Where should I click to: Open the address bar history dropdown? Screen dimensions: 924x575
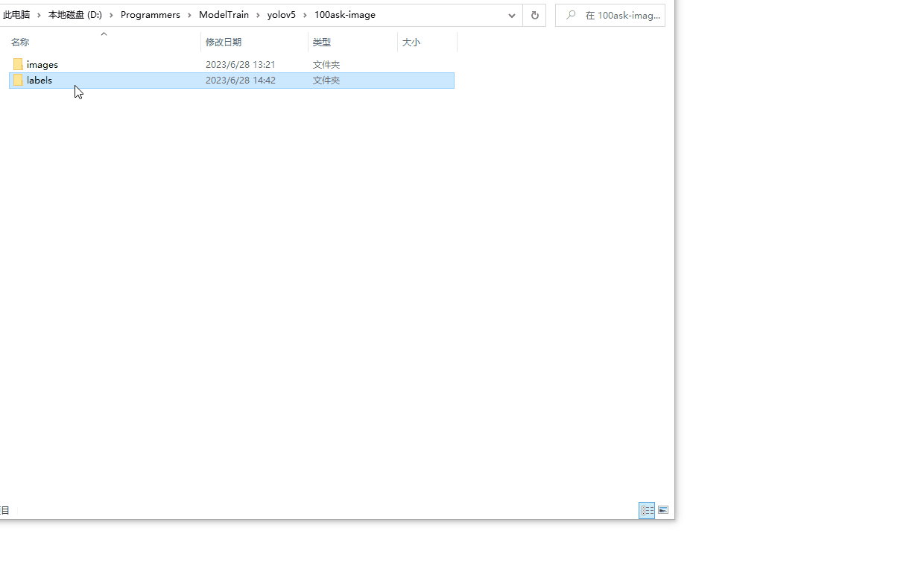pyautogui.click(x=512, y=15)
